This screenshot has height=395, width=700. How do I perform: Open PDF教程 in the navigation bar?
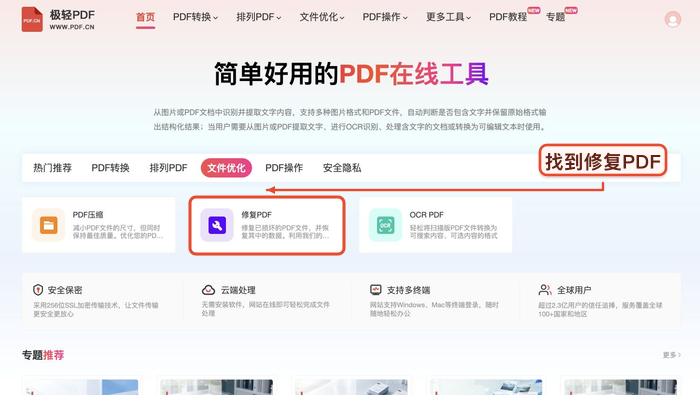coord(508,17)
